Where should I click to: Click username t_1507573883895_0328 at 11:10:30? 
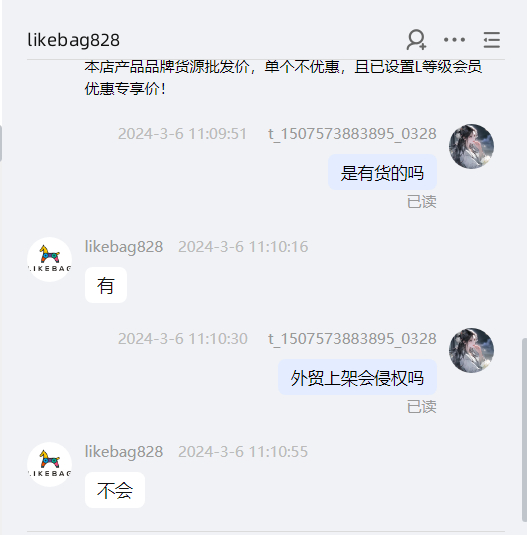(x=352, y=339)
